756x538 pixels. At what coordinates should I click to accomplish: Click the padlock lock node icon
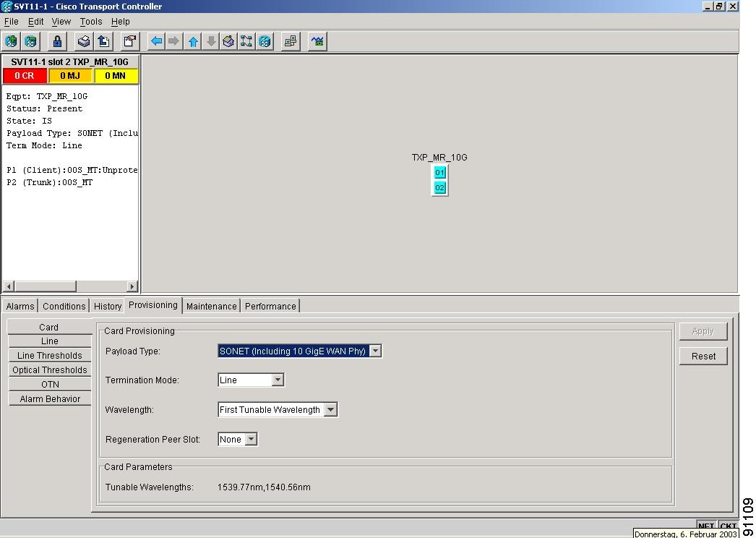point(57,41)
